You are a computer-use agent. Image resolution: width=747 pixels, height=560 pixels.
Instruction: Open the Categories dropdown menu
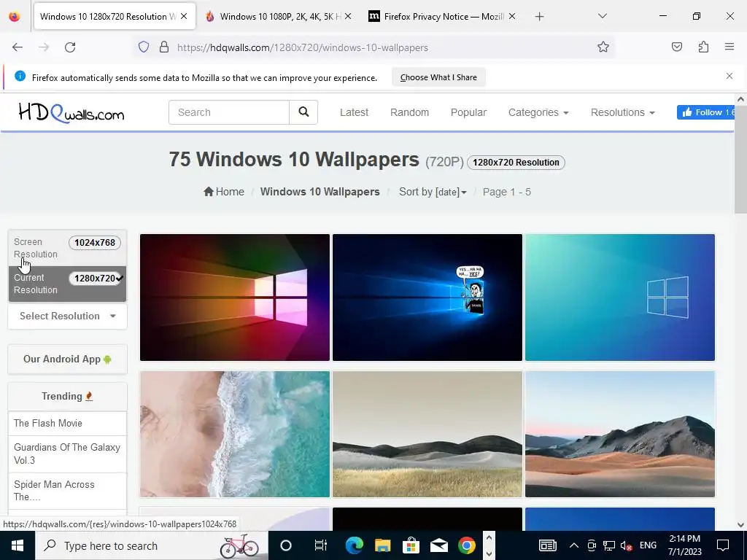538,112
